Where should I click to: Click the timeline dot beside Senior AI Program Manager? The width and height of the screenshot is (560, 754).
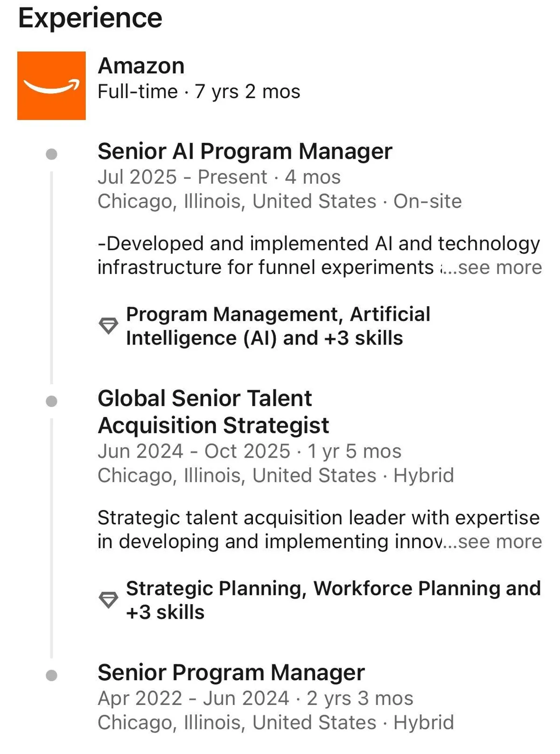point(52,154)
